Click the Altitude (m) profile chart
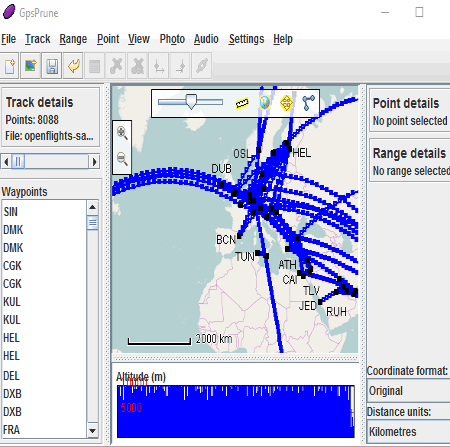Screen dimensions: 450x447 tap(235, 411)
